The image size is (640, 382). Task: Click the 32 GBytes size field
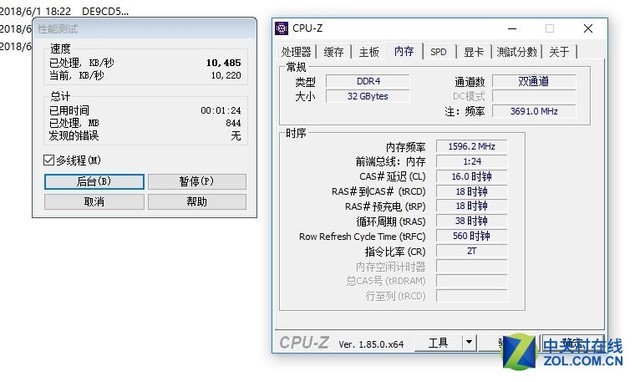368,96
